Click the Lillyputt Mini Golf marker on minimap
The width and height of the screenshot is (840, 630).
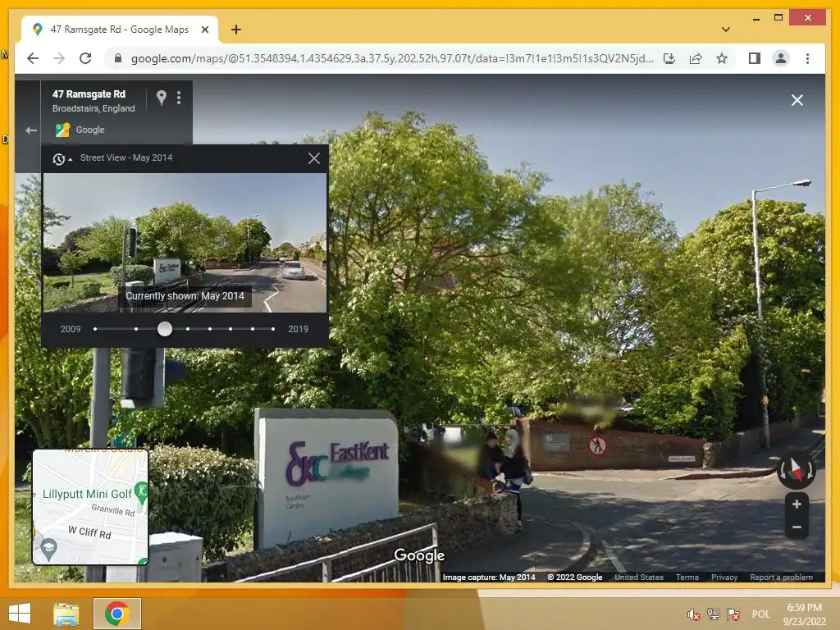(141, 492)
